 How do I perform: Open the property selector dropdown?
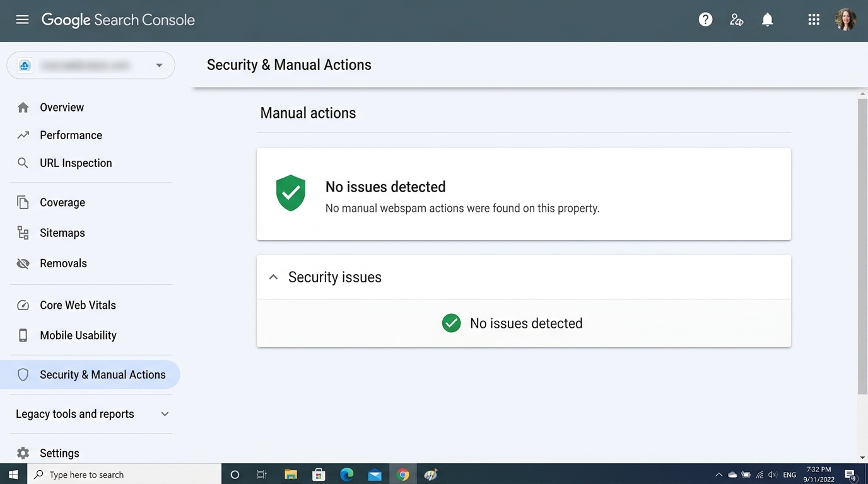(91, 66)
